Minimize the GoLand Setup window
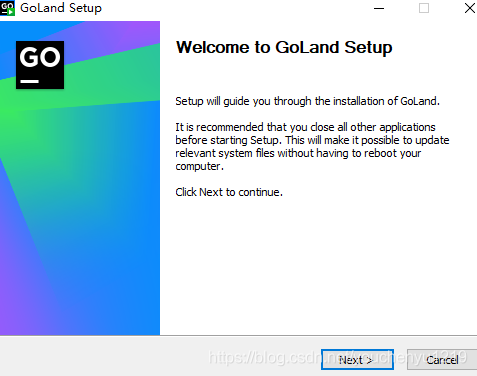 379,8
